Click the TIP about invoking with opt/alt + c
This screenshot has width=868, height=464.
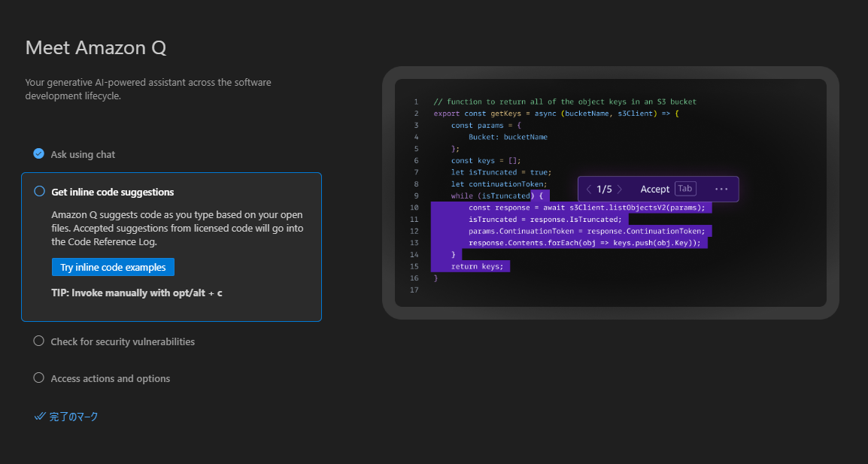pos(135,293)
